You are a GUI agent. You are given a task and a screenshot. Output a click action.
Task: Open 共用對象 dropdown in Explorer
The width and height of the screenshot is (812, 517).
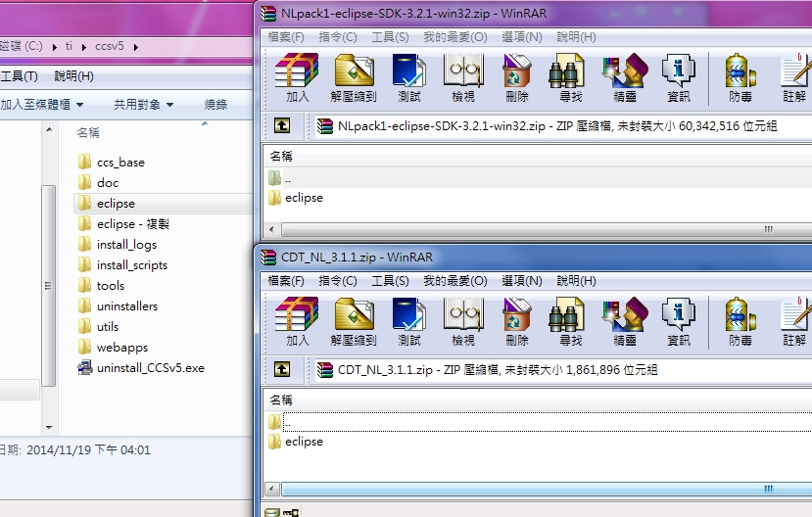click(x=143, y=105)
